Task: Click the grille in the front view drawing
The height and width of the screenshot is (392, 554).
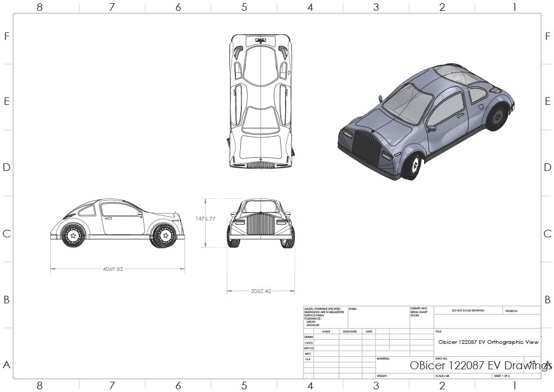Action: click(x=260, y=223)
